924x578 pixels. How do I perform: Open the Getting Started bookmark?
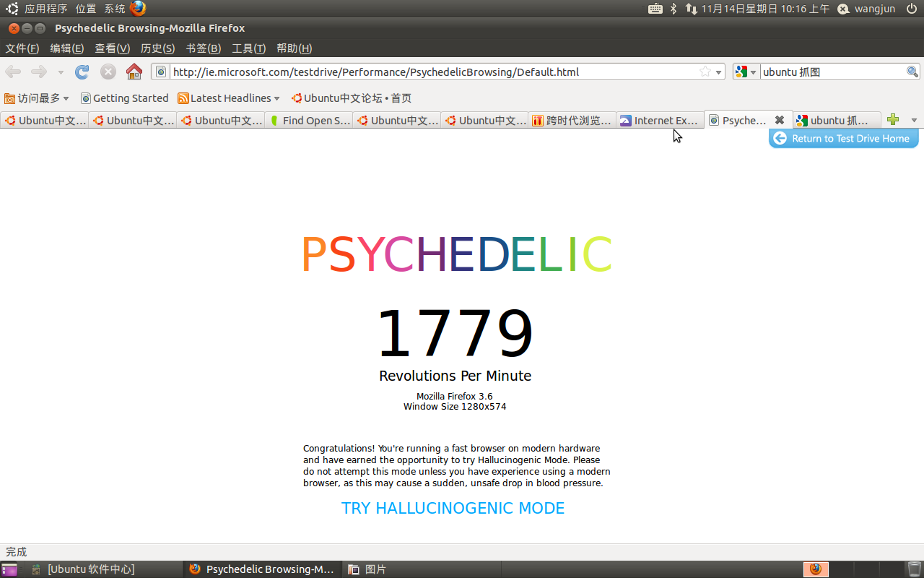point(124,98)
